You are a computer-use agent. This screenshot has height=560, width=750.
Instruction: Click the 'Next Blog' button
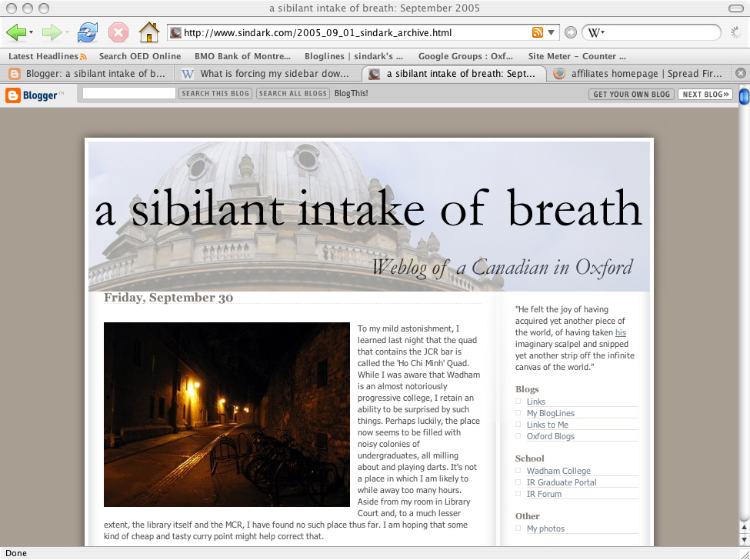(x=705, y=95)
